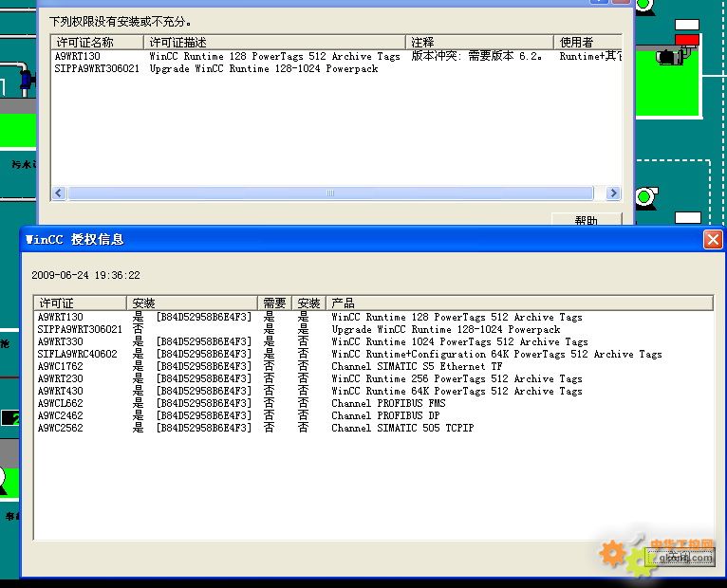Click the 许可证 column header in 授权信息
727x588 pixels.
click(81, 303)
